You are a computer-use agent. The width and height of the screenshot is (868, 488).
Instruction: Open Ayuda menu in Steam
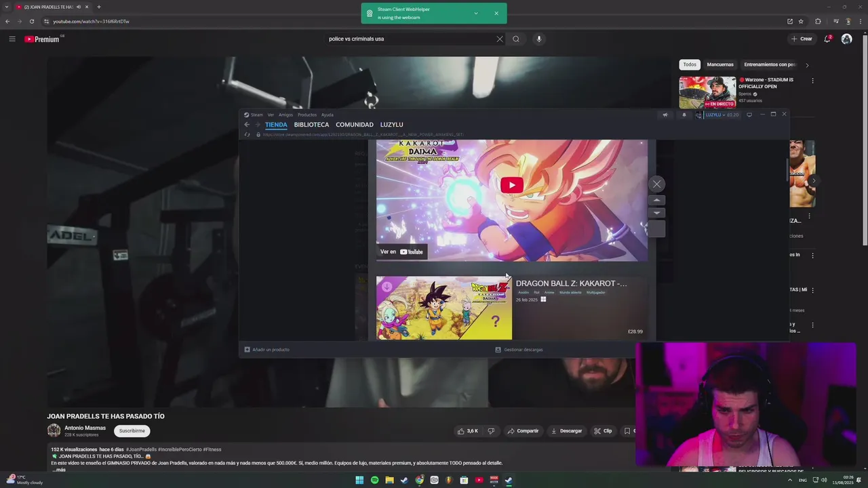tap(328, 115)
